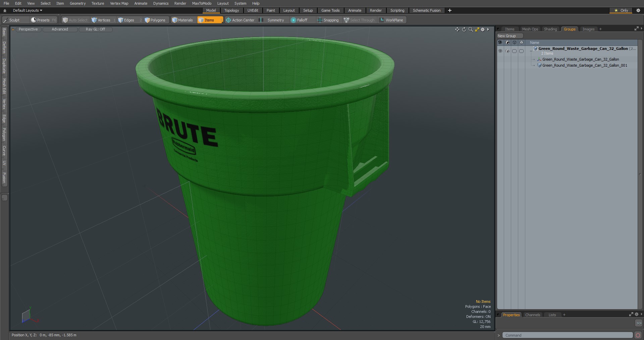The width and height of the screenshot is (644, 340).
Task: Switch to the Topology layout tab
Action: tap(231, 10)
